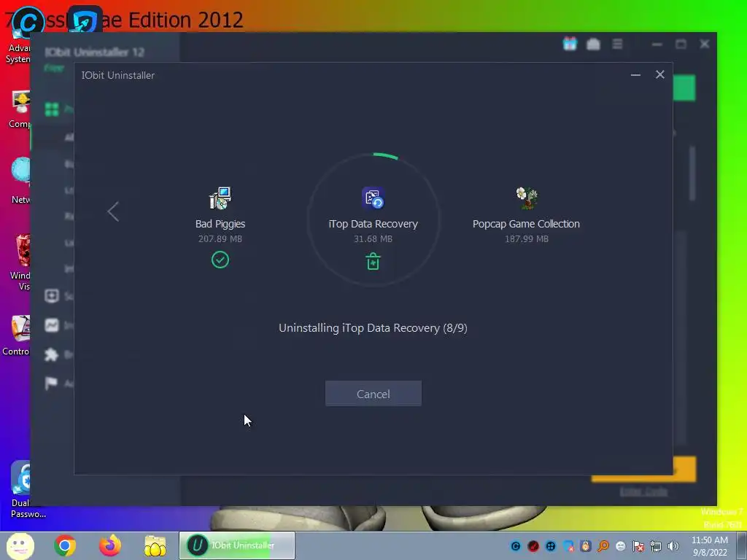
Task: Click the orange magnifier tray icon
Action: point(603,546)
